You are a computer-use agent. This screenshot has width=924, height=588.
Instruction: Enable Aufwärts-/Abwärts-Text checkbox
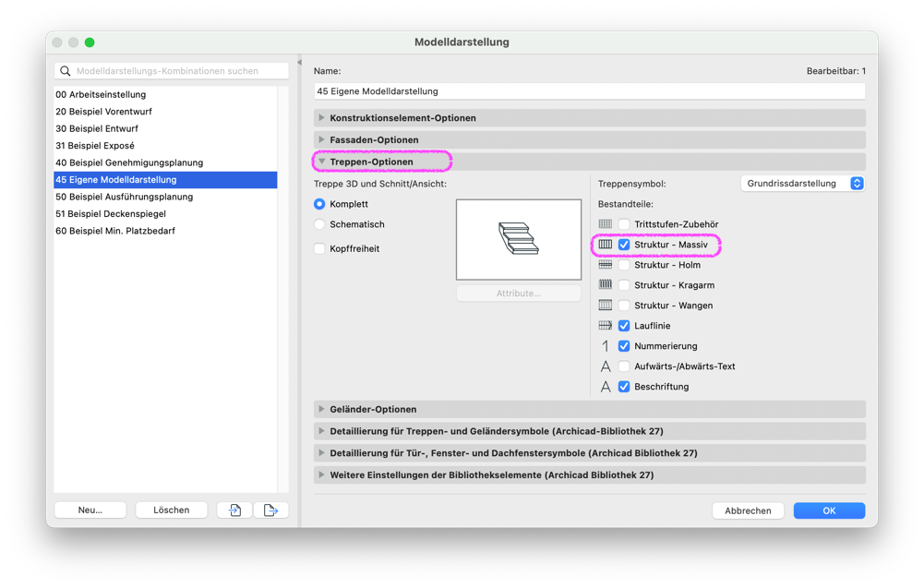(x=624, y=366)
